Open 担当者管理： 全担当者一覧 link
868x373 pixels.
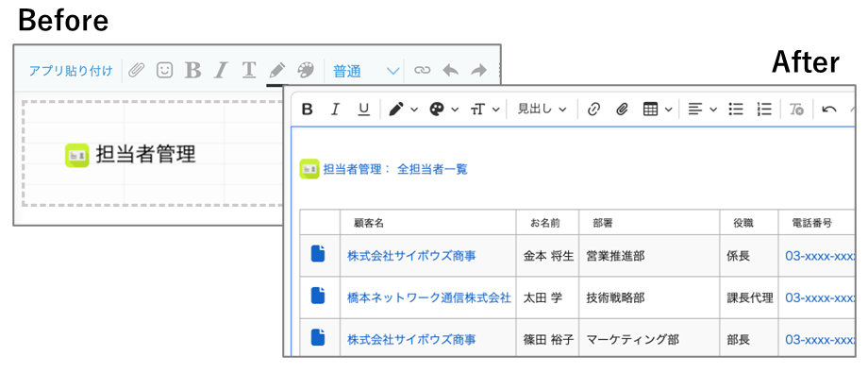[x=395, y=169]
